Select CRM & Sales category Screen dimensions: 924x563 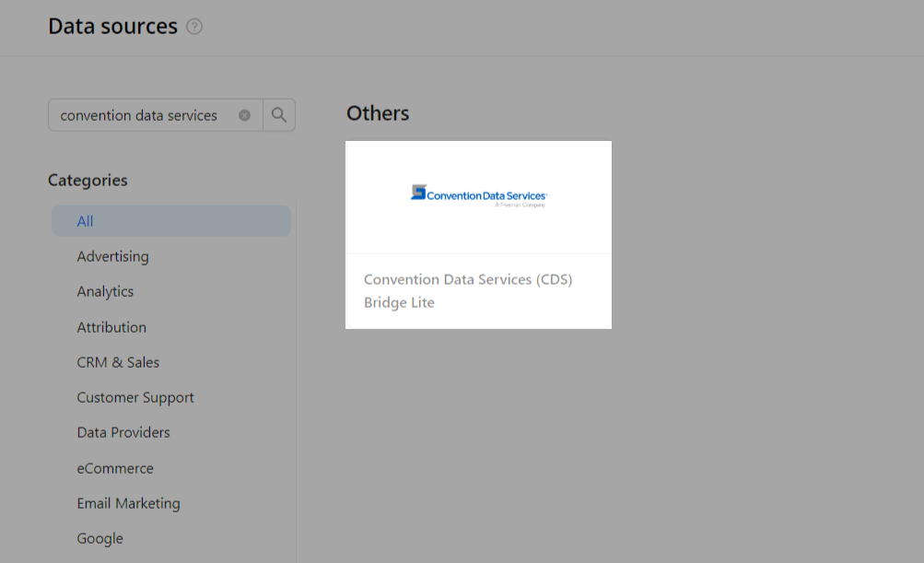coord(118,362)
